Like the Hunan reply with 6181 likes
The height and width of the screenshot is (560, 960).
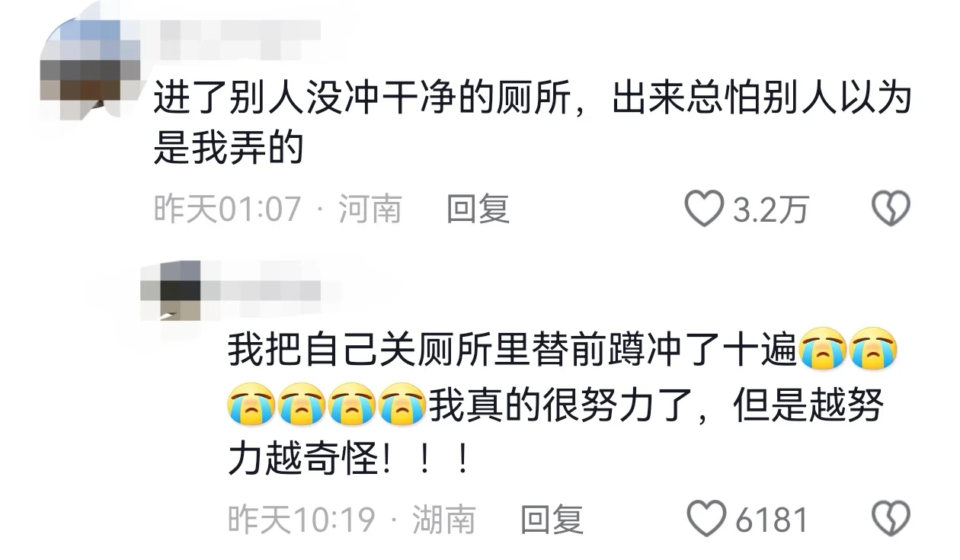(x=708, y=520)
